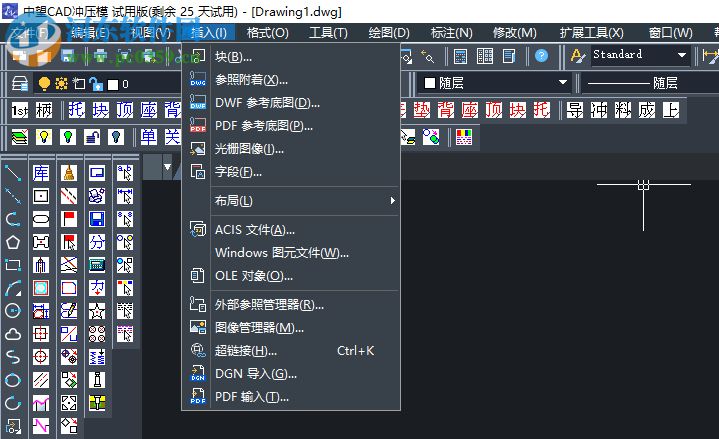Image resolution: width=719 pixels, height=439 pixels.
Task: Choose PDF 输入(T)... menu entry
Action: [291, 397]
